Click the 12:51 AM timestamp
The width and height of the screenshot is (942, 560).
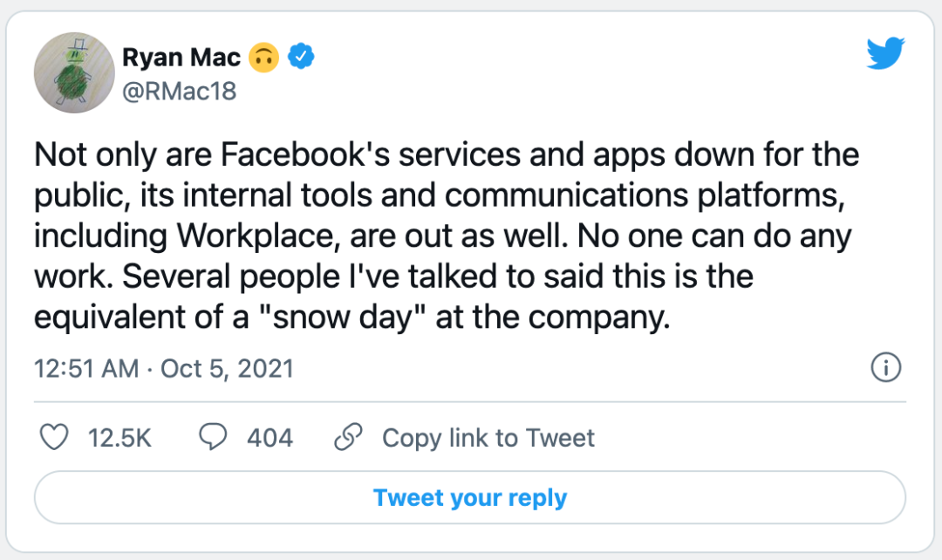(x=85, y=368)
